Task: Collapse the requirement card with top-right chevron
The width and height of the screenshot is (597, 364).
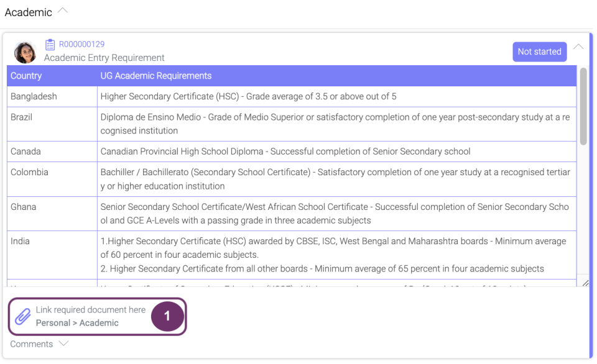Action: [x=578, y=47]
